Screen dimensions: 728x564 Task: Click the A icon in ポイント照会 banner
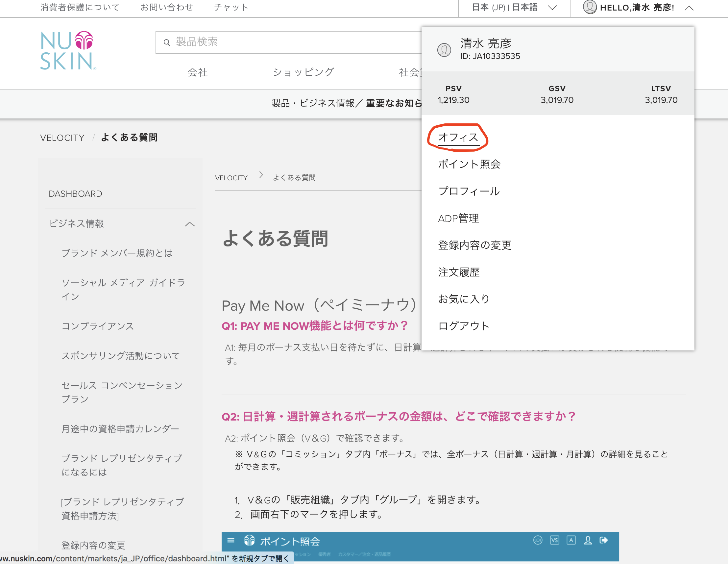point(571,540)
